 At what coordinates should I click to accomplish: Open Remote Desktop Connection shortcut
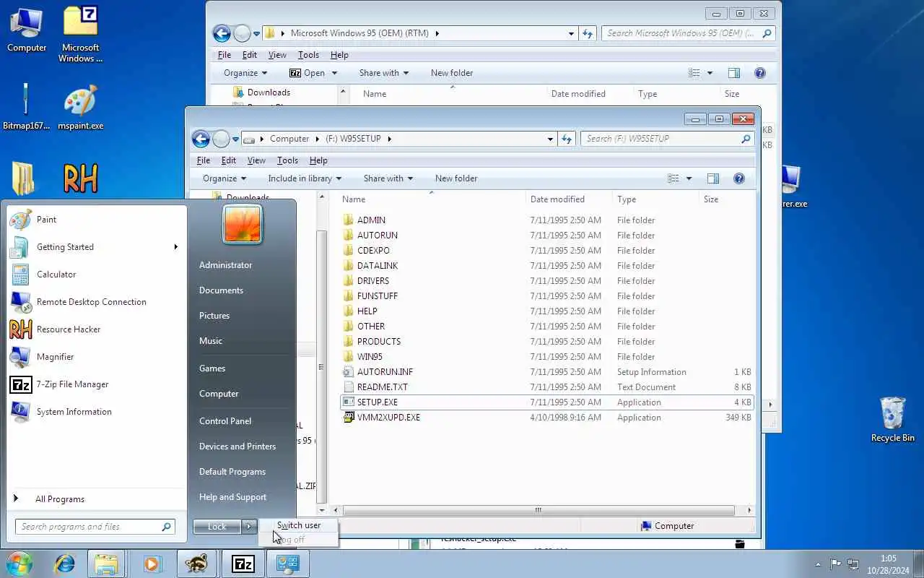[96, 302]
